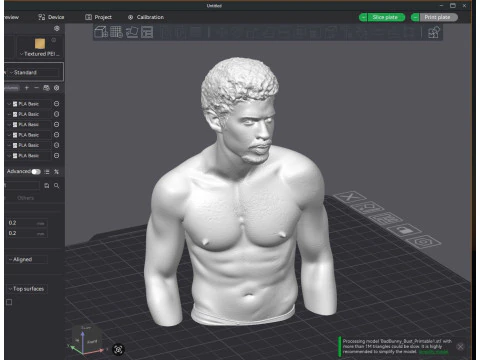Click the Add plate grid icon

point(116,32)
